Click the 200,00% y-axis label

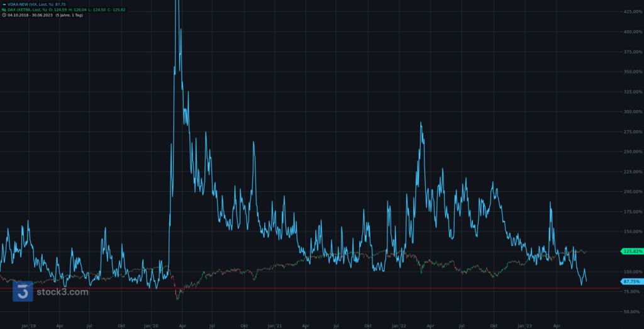click(631, 191)
